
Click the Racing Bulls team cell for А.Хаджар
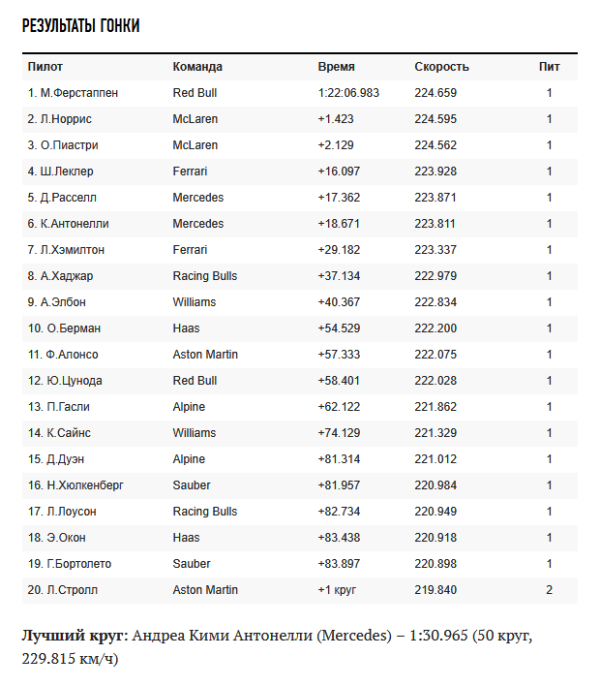205,276
